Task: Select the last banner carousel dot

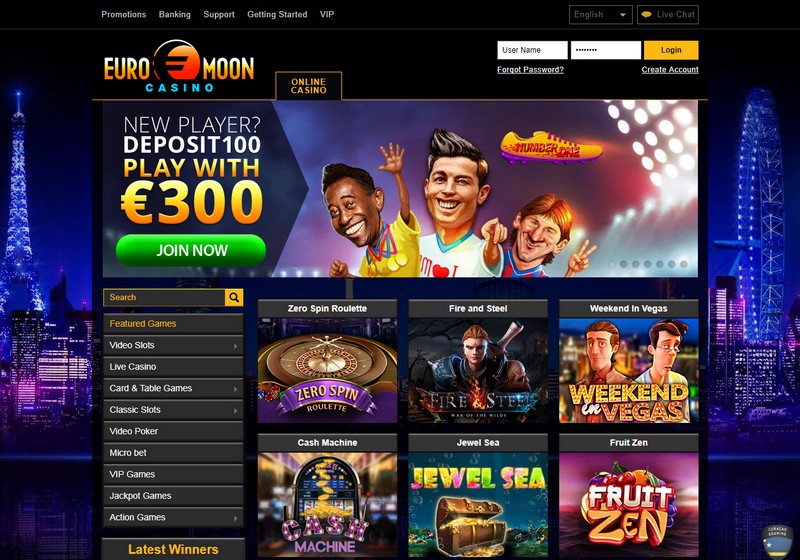Action: 684,264
